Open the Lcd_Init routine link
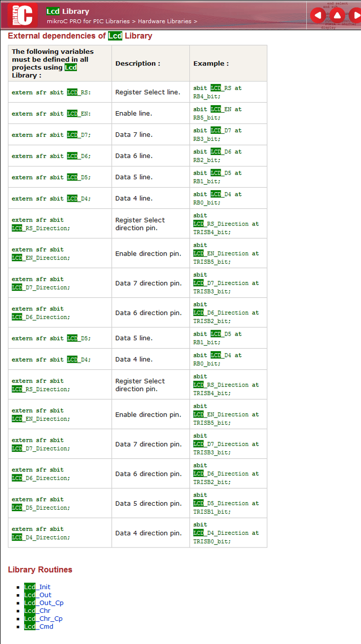This screenshot has height=644, width=361. [x=37, y=587]
